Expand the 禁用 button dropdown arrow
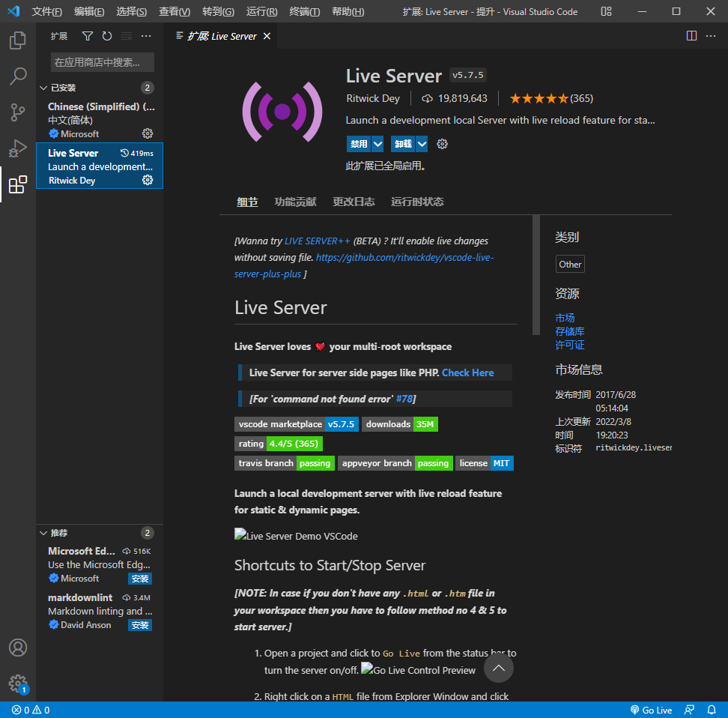728x718 pixels. point(377,144)
